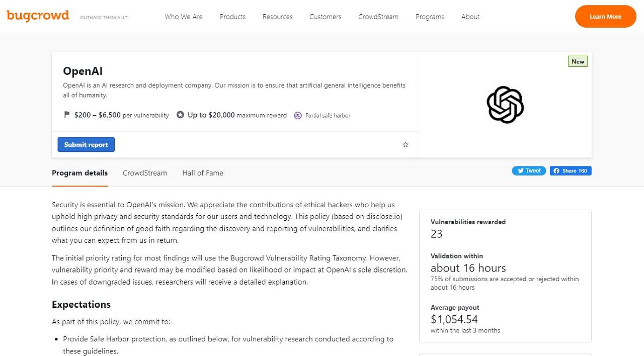Image resolution: width=644 pixels, height=356 pixels.
Task: Click the Vulnerabilities rewarded count 23
Action: [x=436, y=234]
